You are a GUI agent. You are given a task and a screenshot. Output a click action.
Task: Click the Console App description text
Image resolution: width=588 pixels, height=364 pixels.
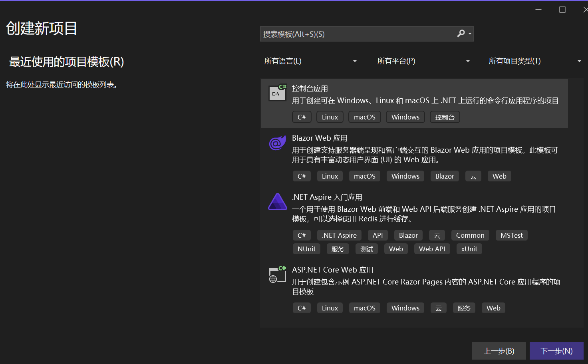point(425,101)
